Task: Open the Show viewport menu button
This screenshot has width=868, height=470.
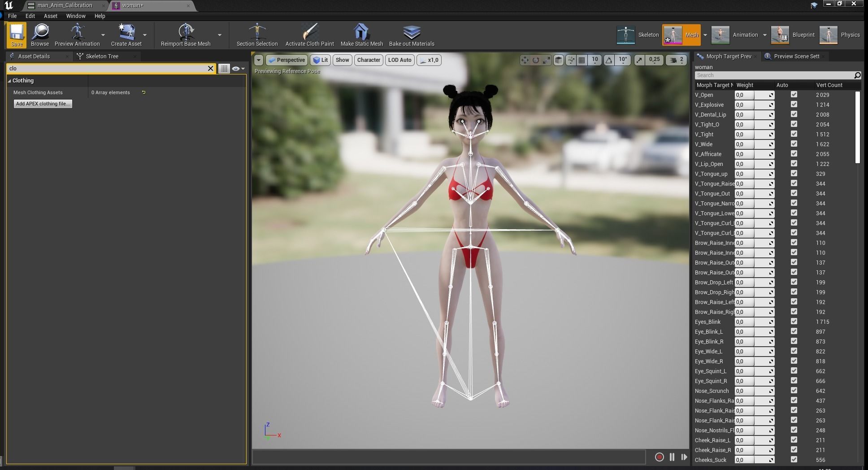Action: pyautogui.click(x=342, y=60)
